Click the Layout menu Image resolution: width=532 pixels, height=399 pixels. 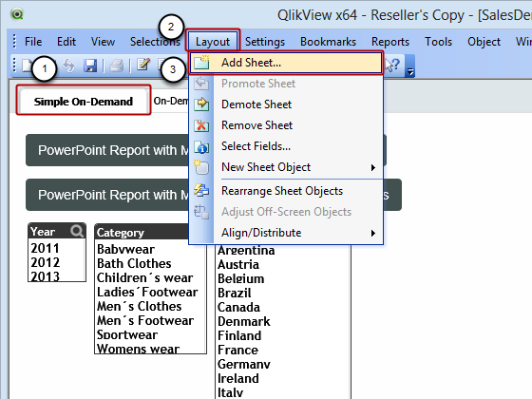(x=213, y=42)
